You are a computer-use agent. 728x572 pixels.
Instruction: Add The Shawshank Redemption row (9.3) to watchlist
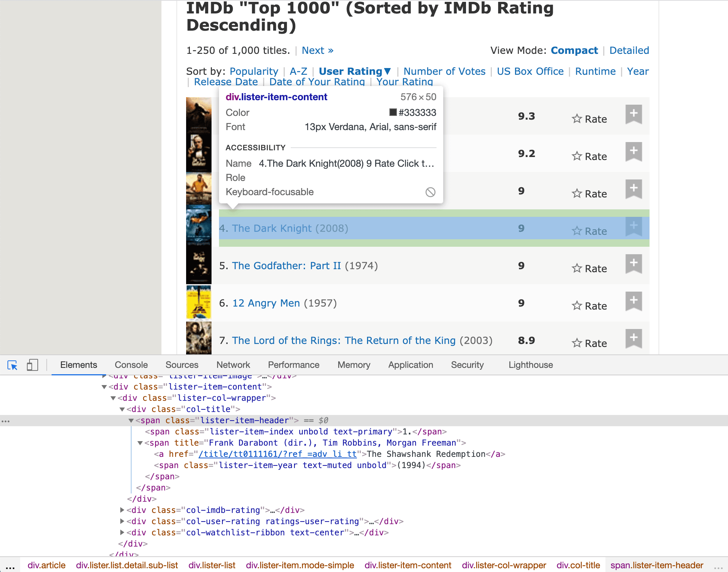634,114
